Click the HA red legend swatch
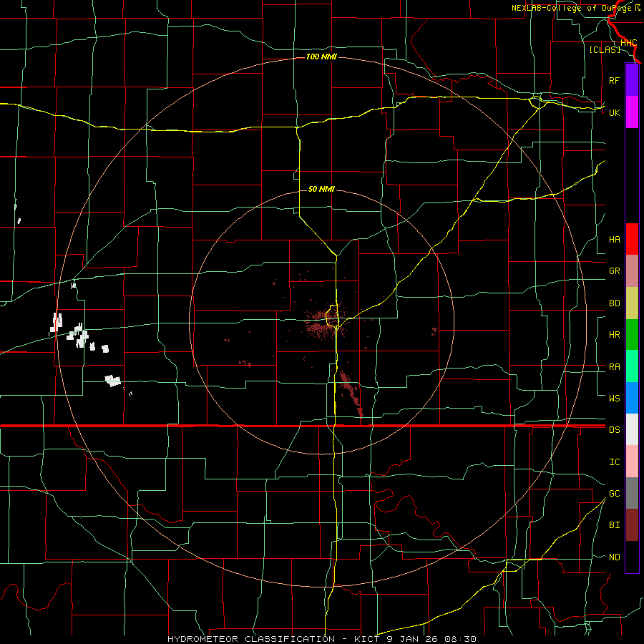 pos(632,239)
